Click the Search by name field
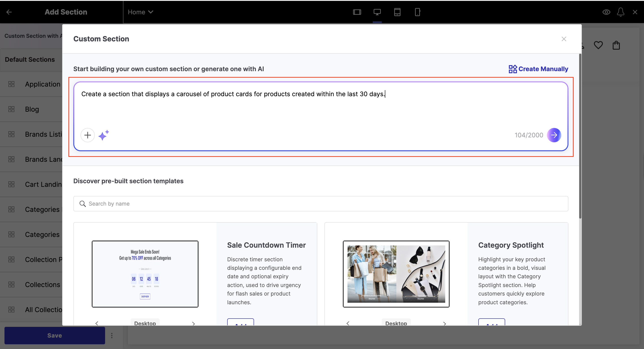This screenshot has width=644, height=349. tap(320, 204)
